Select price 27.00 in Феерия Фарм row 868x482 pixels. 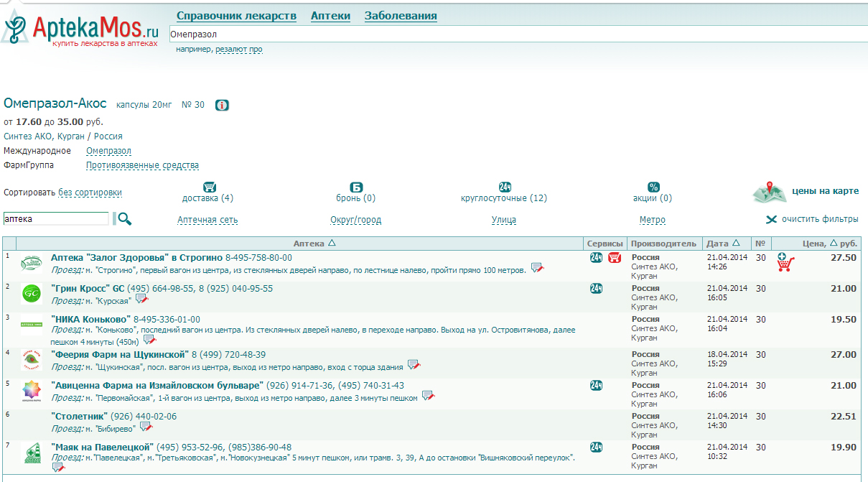click(844, 354)
